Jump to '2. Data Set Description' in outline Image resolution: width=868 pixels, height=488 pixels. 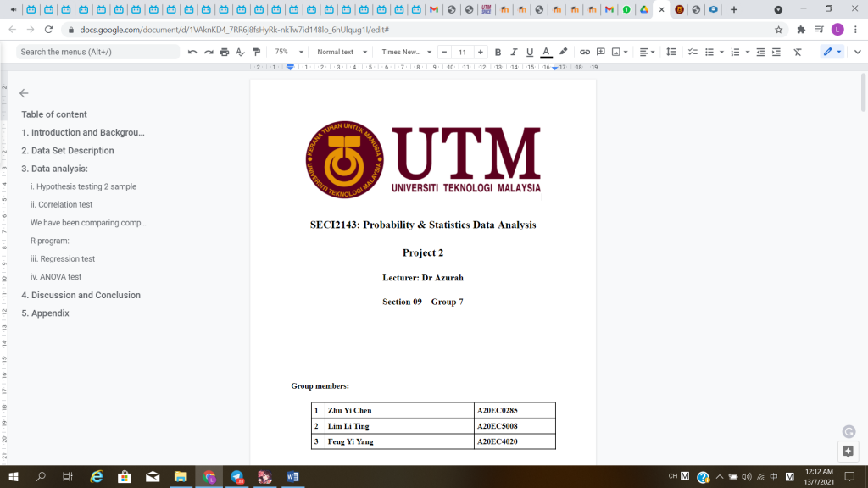[x=68, y=151]
